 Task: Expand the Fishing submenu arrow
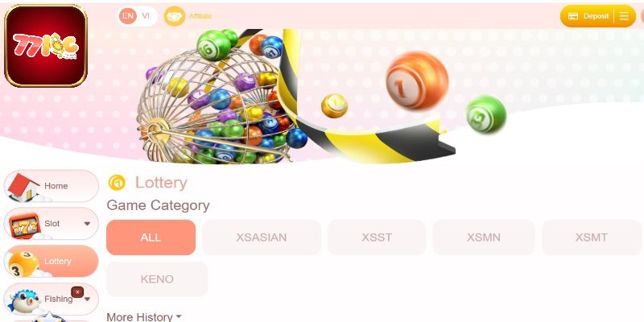point(87,299)
